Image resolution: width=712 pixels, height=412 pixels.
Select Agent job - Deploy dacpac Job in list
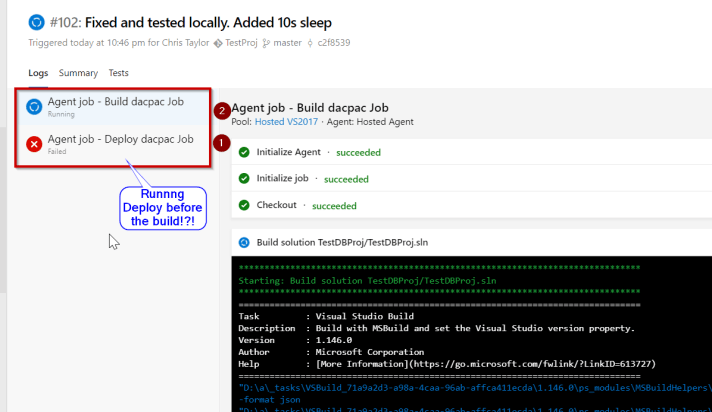[x=120, y=139]
